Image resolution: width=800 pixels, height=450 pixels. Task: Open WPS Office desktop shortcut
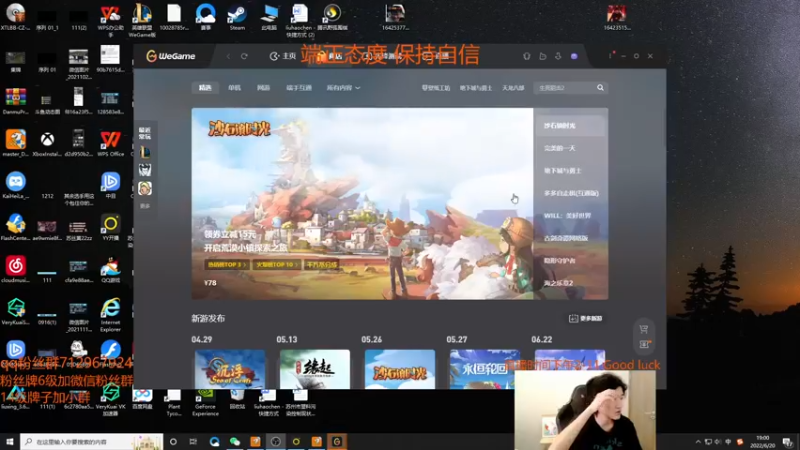click(x=110, y=143)
